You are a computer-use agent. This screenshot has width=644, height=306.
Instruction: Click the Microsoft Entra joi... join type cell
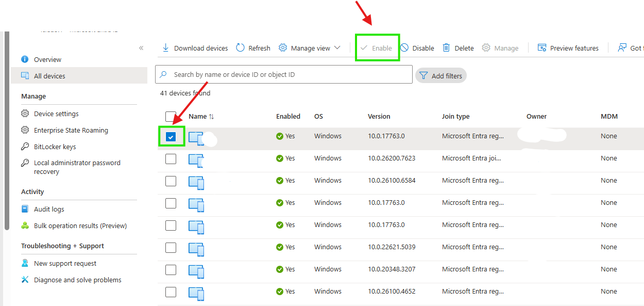pyautogui.click(x=471, y=158)
